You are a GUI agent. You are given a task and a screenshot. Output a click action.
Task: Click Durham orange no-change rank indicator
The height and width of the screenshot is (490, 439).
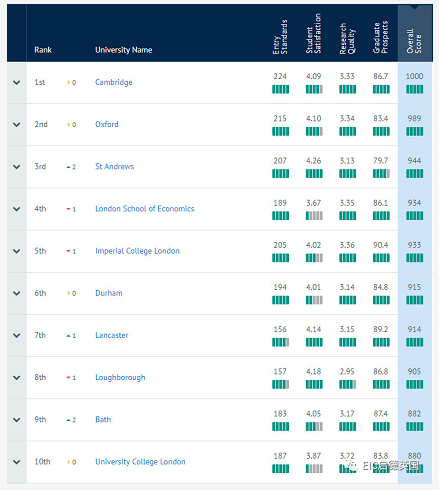click(71, 293)
